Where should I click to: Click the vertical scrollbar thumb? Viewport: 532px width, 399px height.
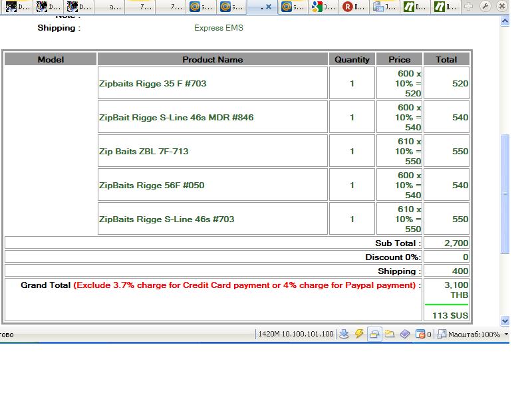[505, 194]
